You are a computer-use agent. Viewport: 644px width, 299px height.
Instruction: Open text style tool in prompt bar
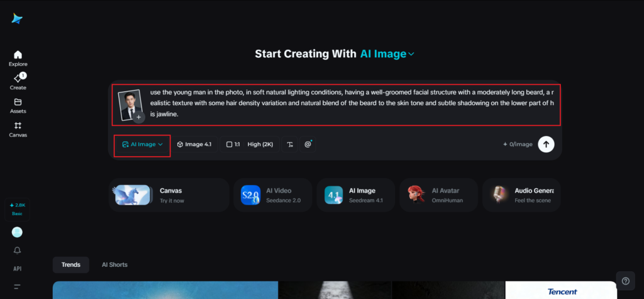[x=290, y=144]
